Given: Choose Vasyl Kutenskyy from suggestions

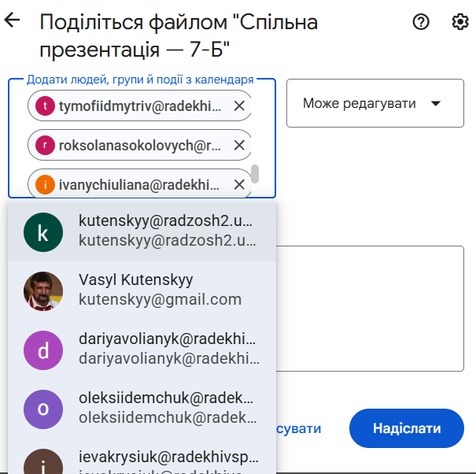Looking at the screenshot, I should [x=142, y=291].
